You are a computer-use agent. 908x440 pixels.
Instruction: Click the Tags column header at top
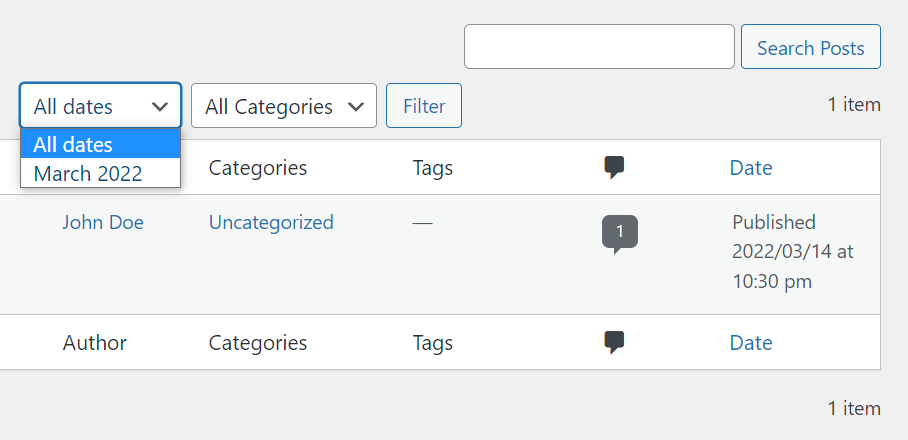[x=433, y=168]
